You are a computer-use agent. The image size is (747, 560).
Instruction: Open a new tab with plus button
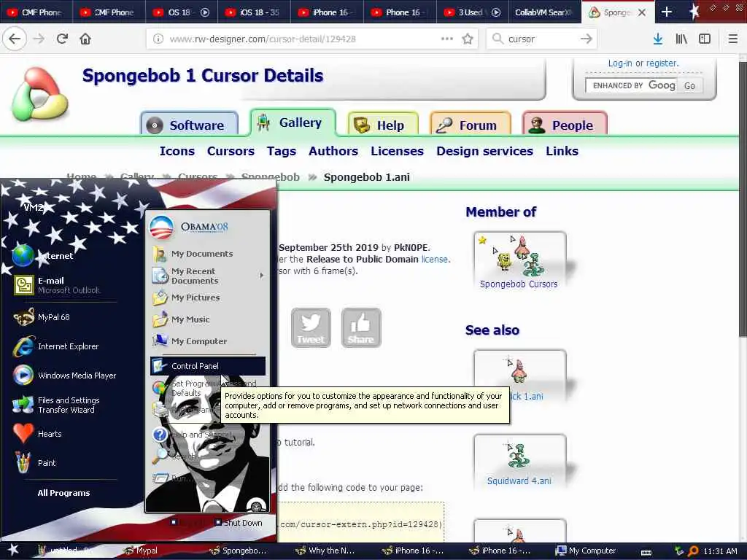[667, 12]
